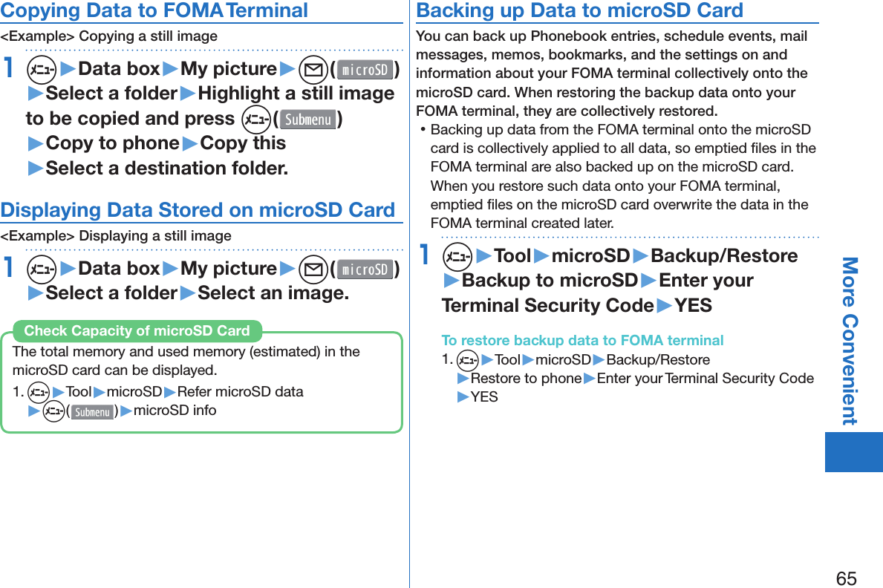Click the Submenu soft key label
Screen dimensions: 883x588
click(x=307, y=118)
